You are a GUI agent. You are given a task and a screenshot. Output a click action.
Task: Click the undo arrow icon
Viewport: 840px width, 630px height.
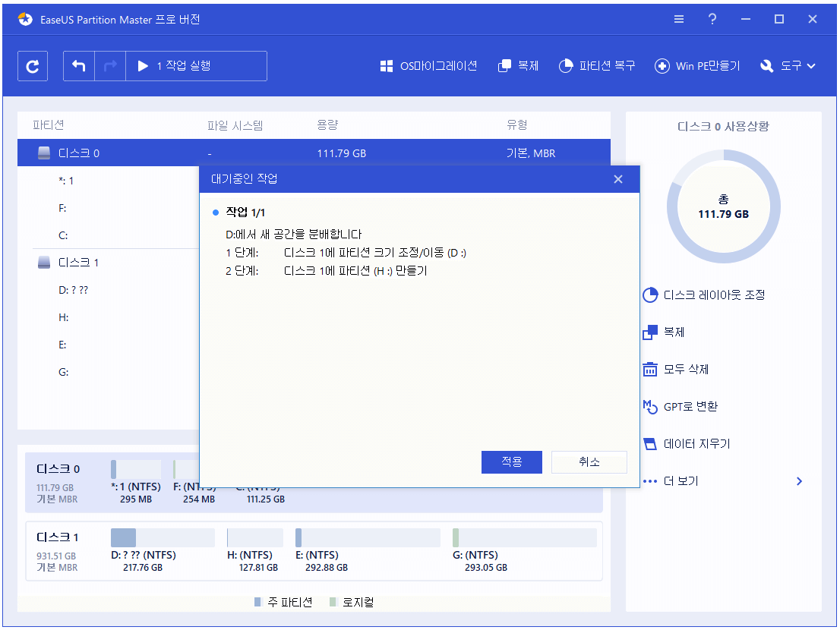(79, 66)
